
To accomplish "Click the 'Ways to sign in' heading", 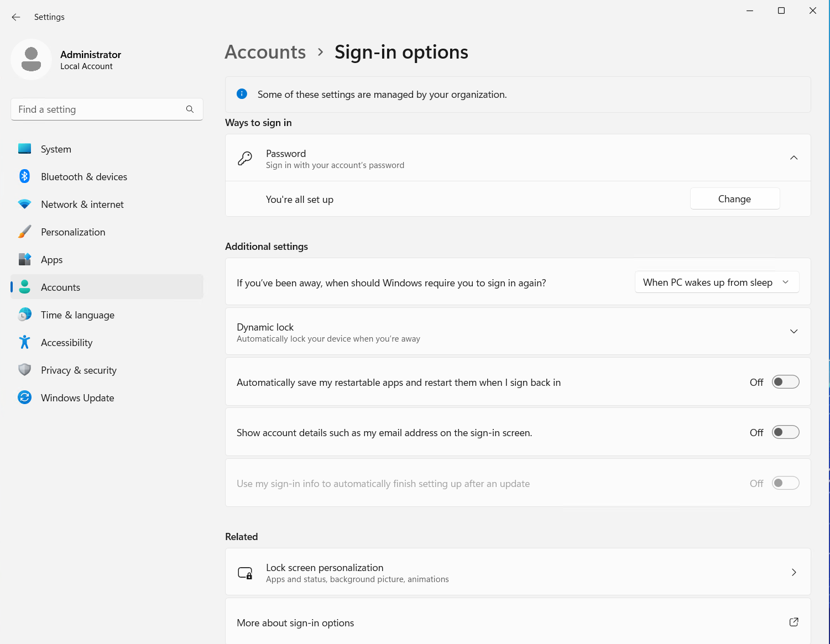I will pyautogui.click(x=258, y=123).
